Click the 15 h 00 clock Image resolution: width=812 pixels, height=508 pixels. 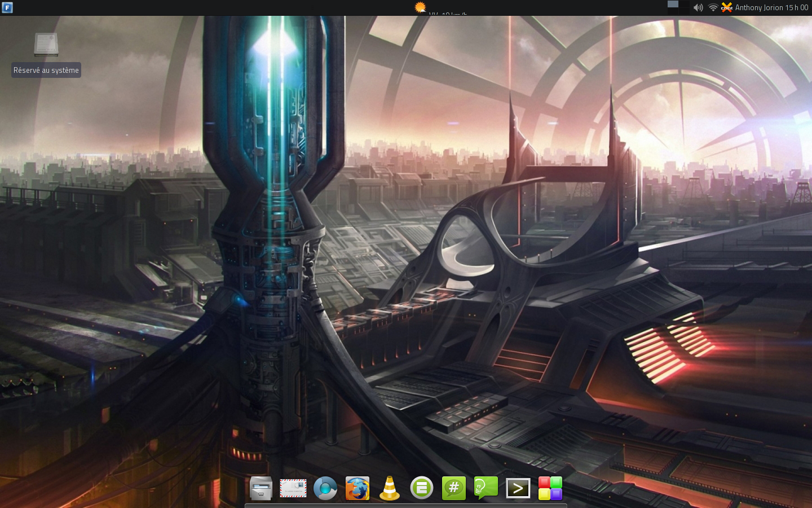click(797, 7)
